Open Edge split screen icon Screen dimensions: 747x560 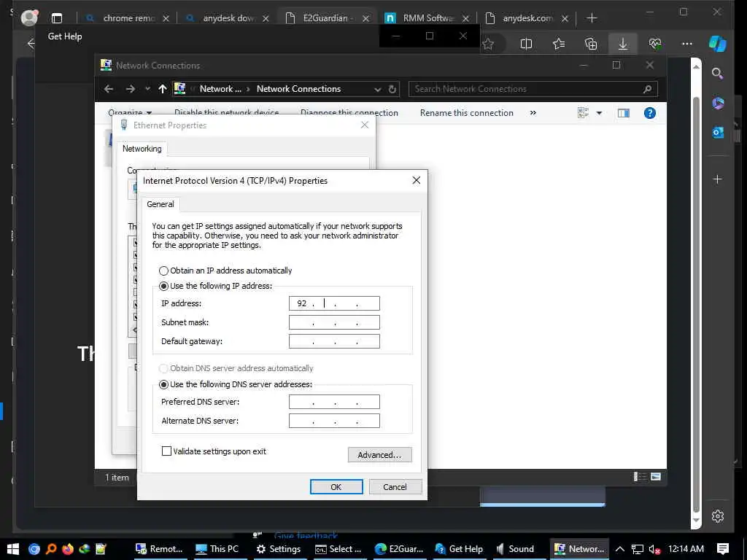[526, 44]
